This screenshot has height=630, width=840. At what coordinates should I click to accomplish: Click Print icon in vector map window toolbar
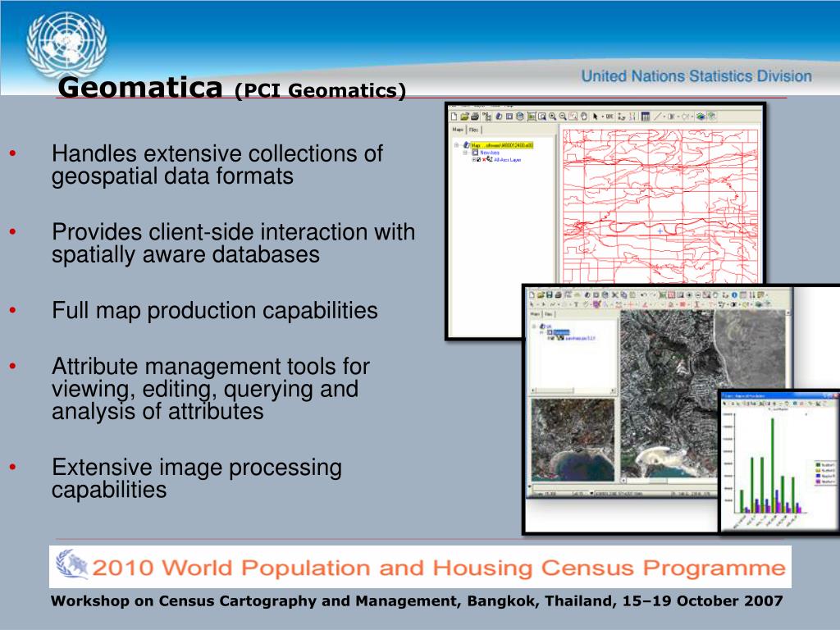[x=475, y=116]
